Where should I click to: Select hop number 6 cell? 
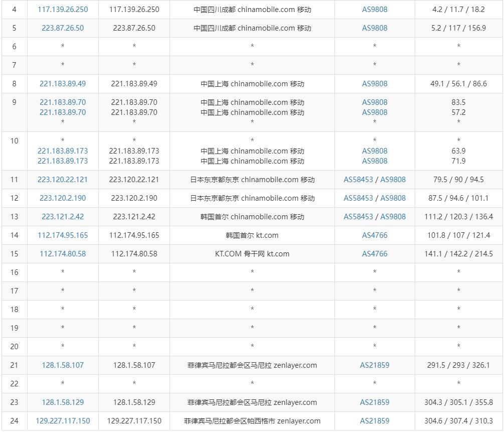pyautogui.click(x=15, y=47)
